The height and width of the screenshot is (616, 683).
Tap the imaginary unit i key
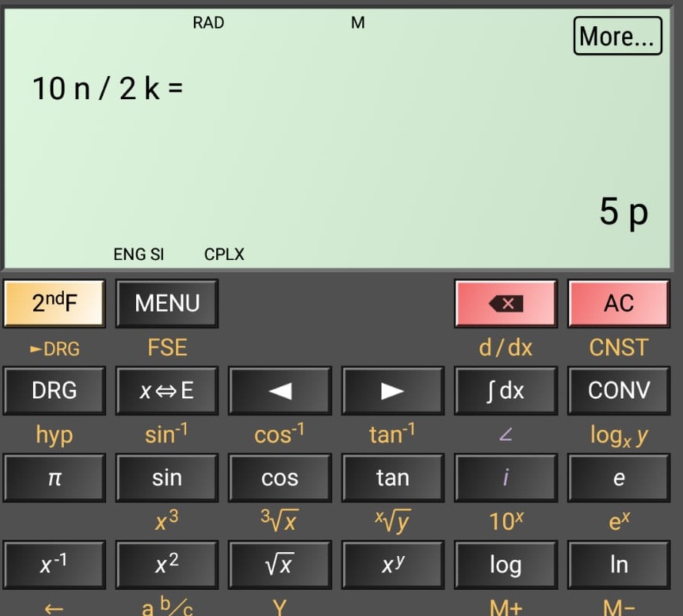(x=505, y=478)
